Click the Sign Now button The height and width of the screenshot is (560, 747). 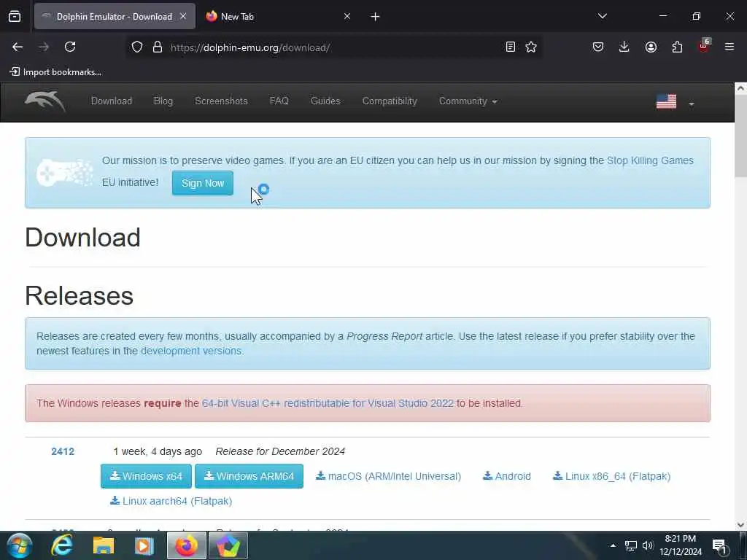coord(203,183)
